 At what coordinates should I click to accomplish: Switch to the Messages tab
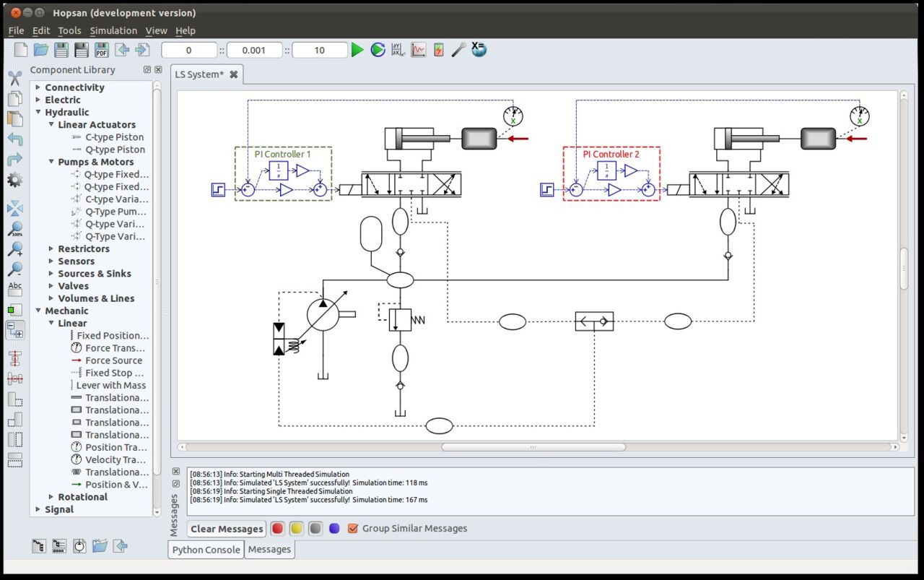[x=269, y=549]
